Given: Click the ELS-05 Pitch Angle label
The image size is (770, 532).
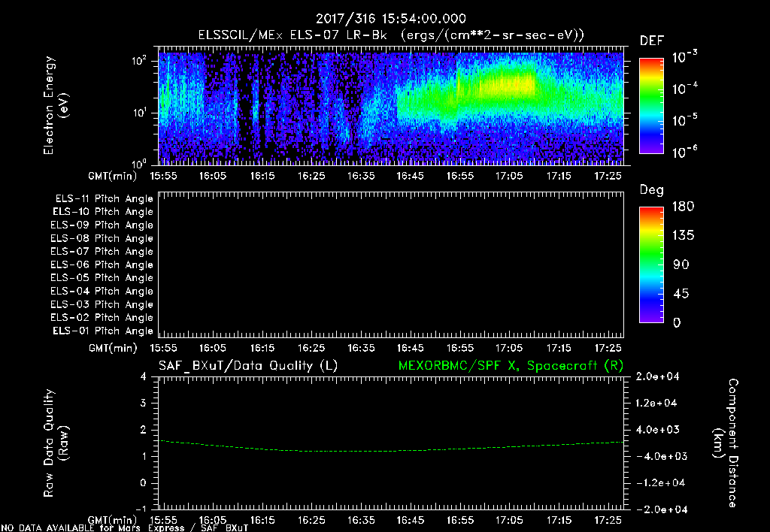Looking at the screenshot, I should [102, 278].
